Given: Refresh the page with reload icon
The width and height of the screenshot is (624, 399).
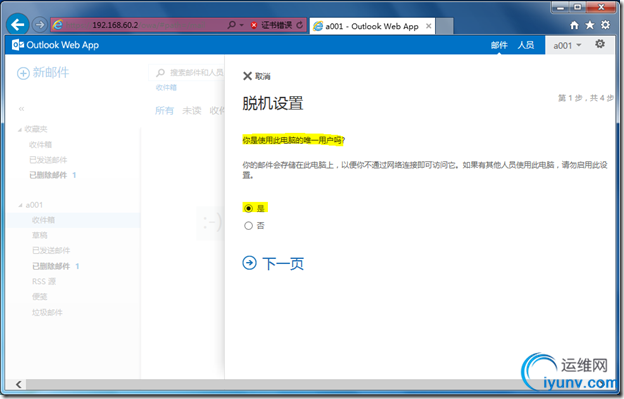Looking at the screenshot, I should coord(299,25).
